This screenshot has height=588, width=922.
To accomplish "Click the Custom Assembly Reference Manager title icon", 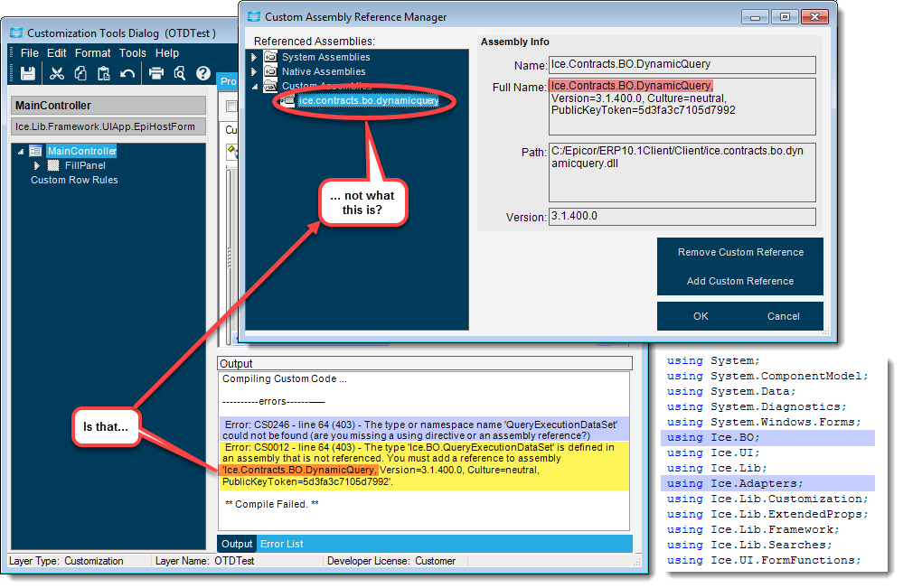I will (254, 16).
